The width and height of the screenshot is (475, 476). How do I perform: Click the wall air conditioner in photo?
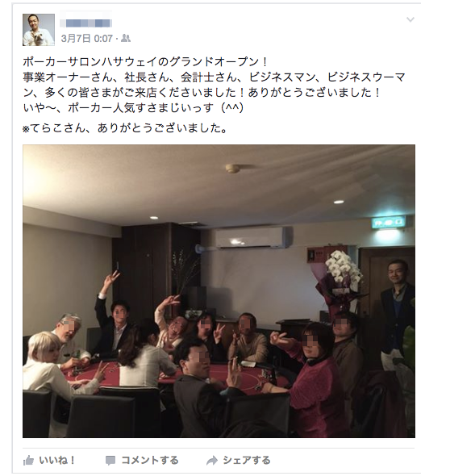point(254,237)
